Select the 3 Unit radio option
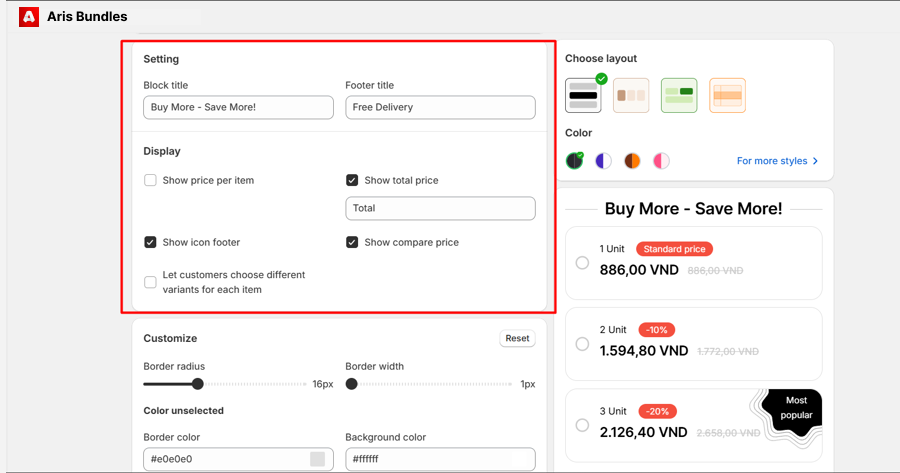The width and height of the screenshot is (900, 473). point(582,425)
